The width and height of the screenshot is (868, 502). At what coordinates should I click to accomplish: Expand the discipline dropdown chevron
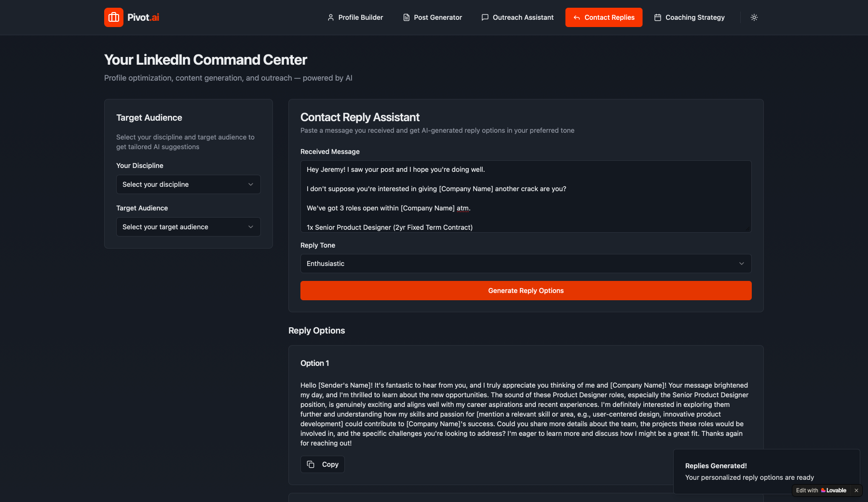[x=251, y=184]
